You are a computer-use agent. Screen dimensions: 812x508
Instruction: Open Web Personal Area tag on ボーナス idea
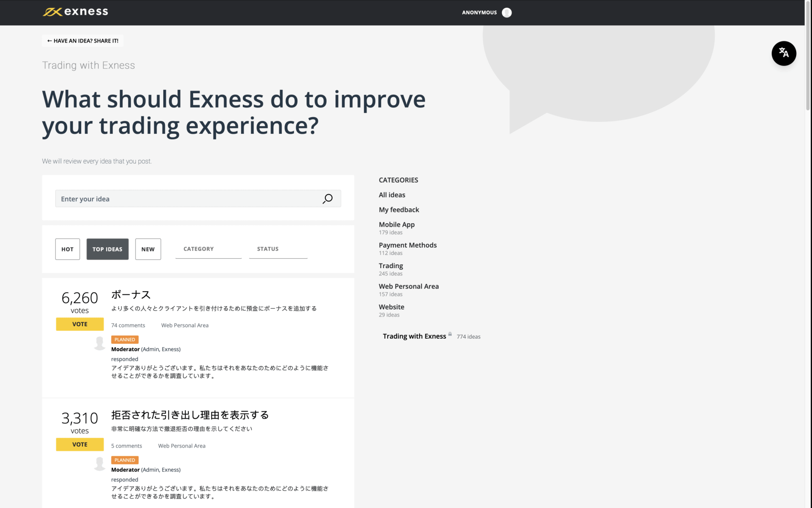point(185,325)
